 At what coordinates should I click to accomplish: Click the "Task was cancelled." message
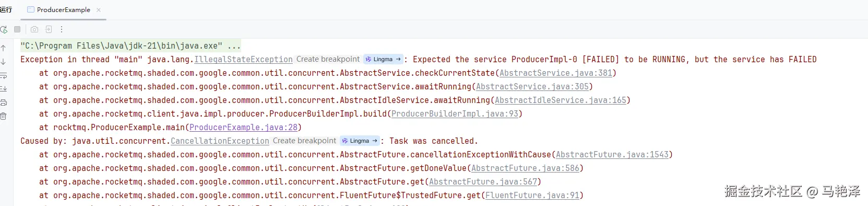tap(433, 141)
